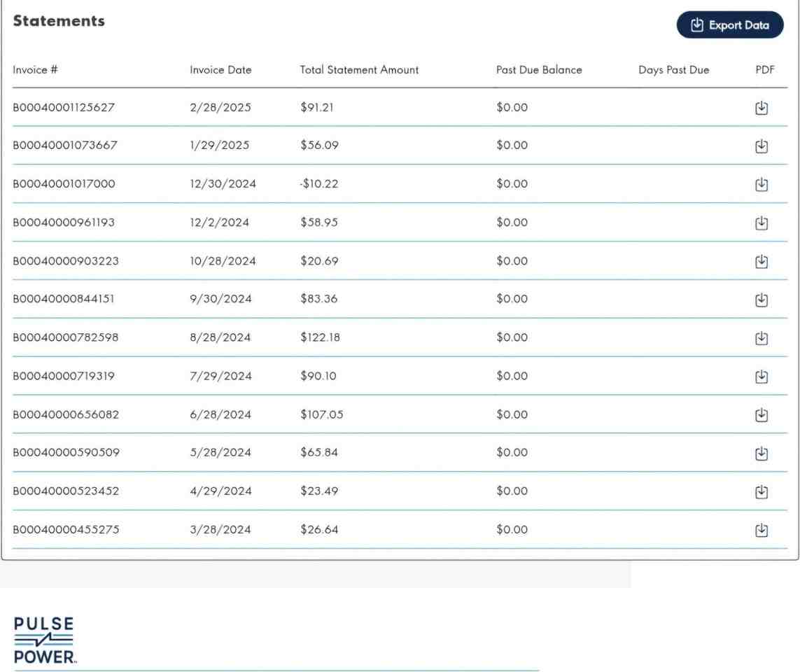Click the Days Past Due column header
Screen dimensions: 800x672
pos(673,70)
